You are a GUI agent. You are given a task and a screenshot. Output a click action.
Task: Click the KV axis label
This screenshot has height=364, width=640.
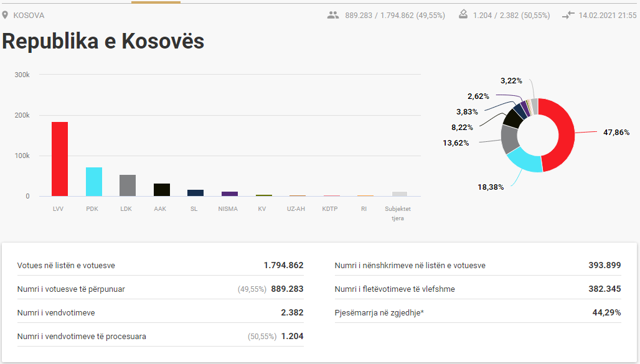click(262, 209)
